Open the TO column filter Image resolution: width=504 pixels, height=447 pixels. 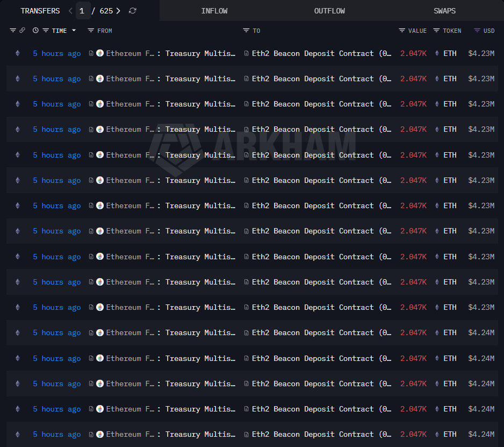tap(246, 31)
